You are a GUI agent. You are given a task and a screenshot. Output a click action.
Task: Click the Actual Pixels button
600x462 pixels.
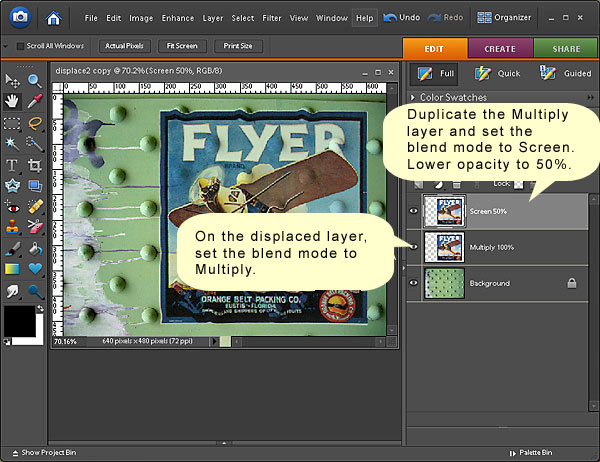coord(124,46)
